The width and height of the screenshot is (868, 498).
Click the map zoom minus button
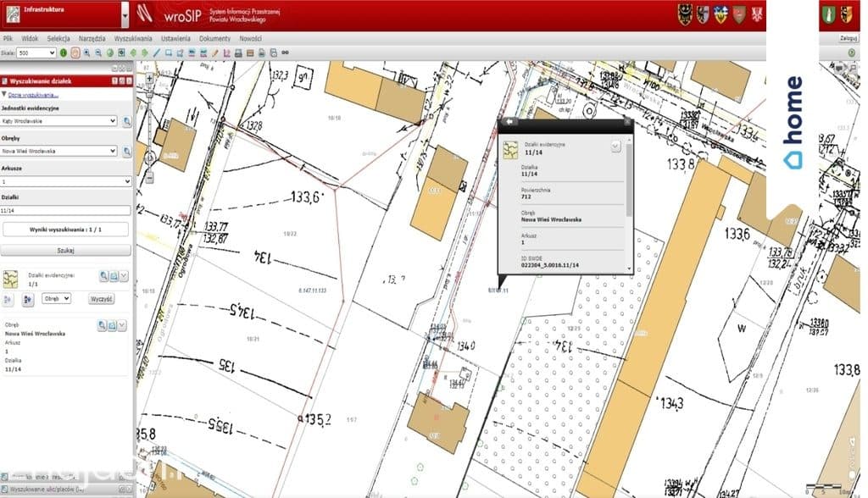point(149,179)
